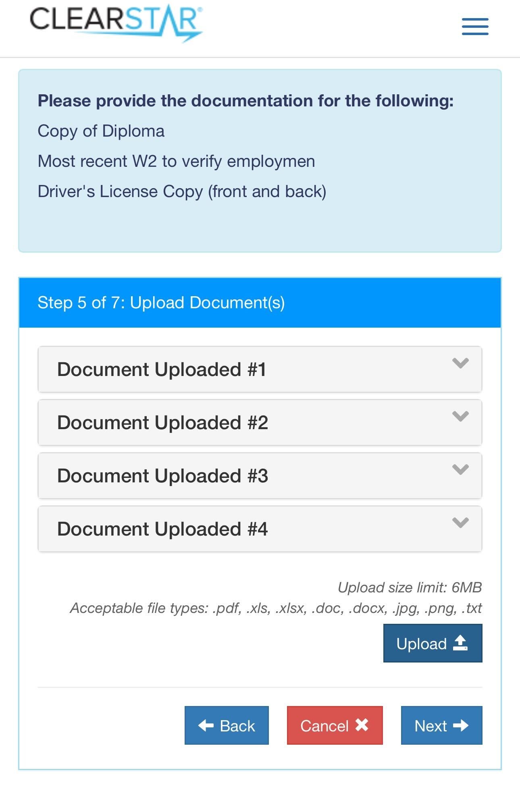Click the left arrow icon on Back button
This screenshot has width=520, height=812.
[206, 725]
